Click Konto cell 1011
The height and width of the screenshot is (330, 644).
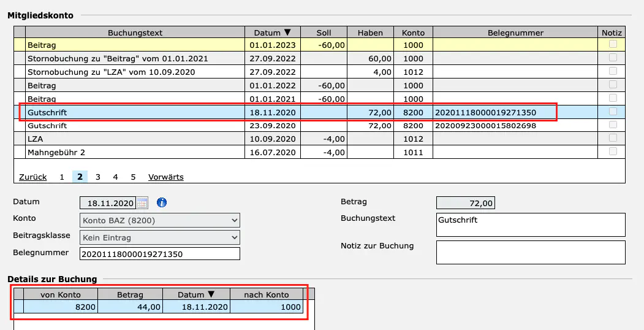click(x=413, y=153)
